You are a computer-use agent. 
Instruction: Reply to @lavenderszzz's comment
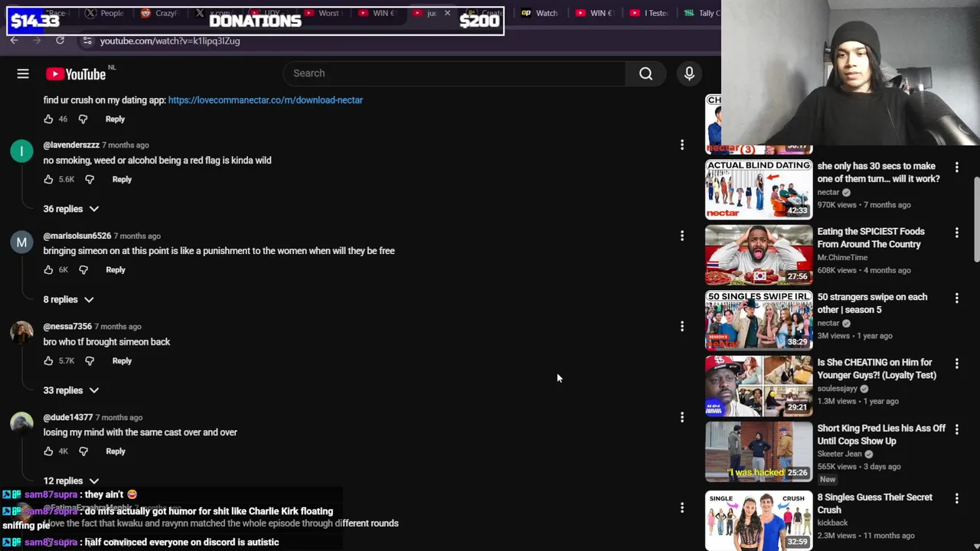[122, 179]
